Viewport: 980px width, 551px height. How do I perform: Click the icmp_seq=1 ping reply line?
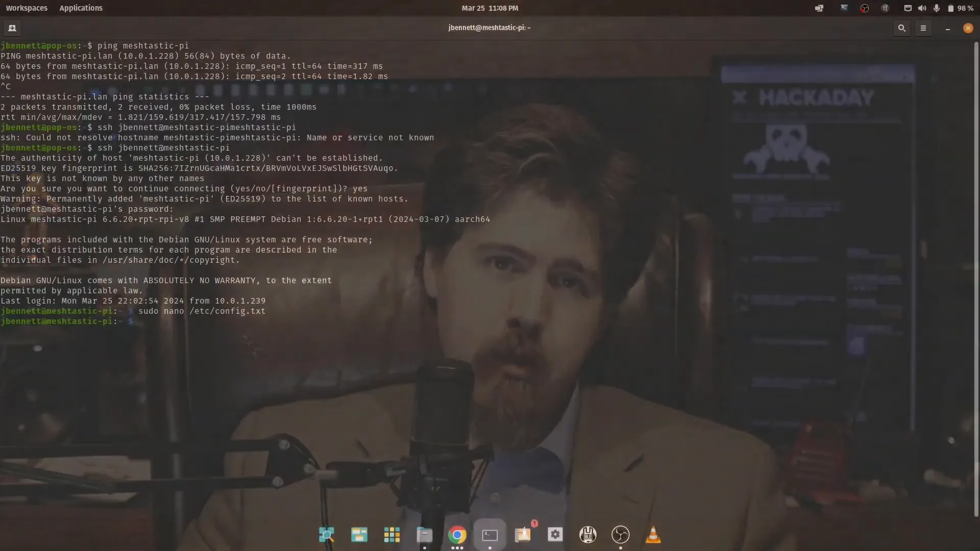click(191, 66)
